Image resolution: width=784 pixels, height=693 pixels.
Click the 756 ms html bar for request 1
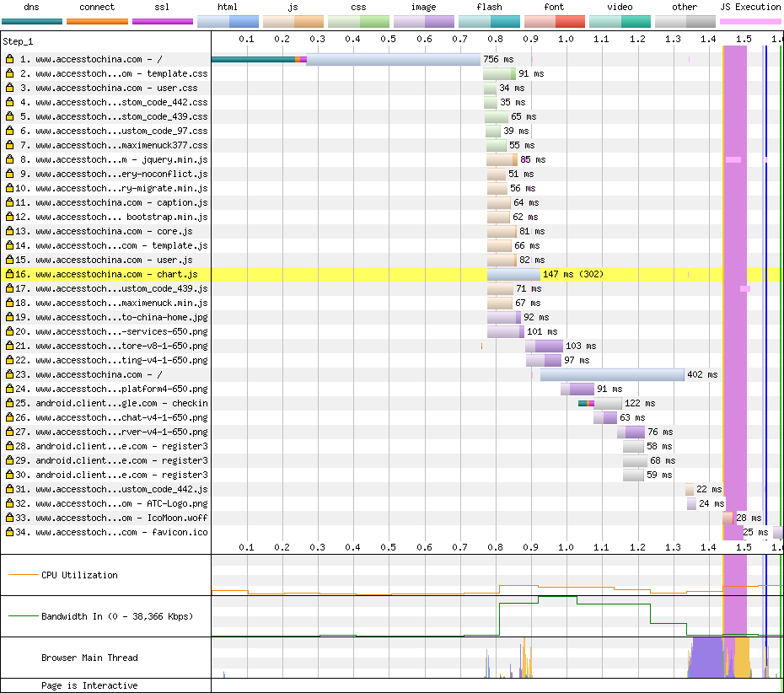tap(393, 59)
